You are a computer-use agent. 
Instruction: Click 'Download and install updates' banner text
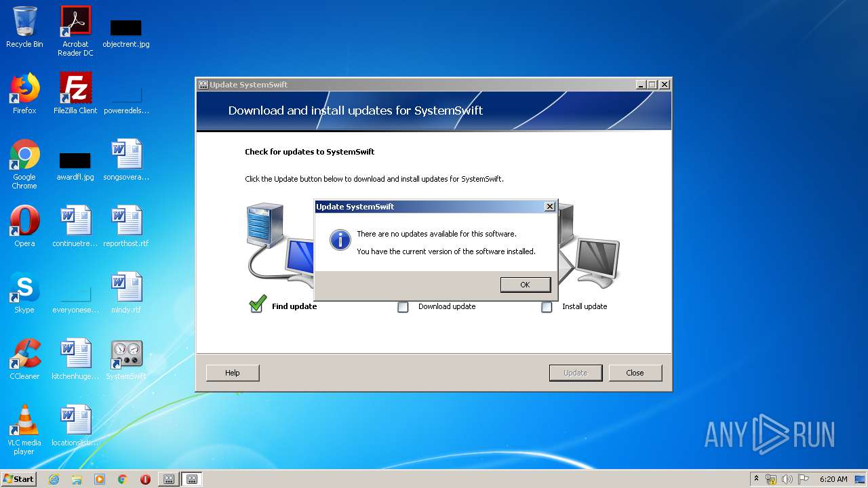click(x=355, y=110)
